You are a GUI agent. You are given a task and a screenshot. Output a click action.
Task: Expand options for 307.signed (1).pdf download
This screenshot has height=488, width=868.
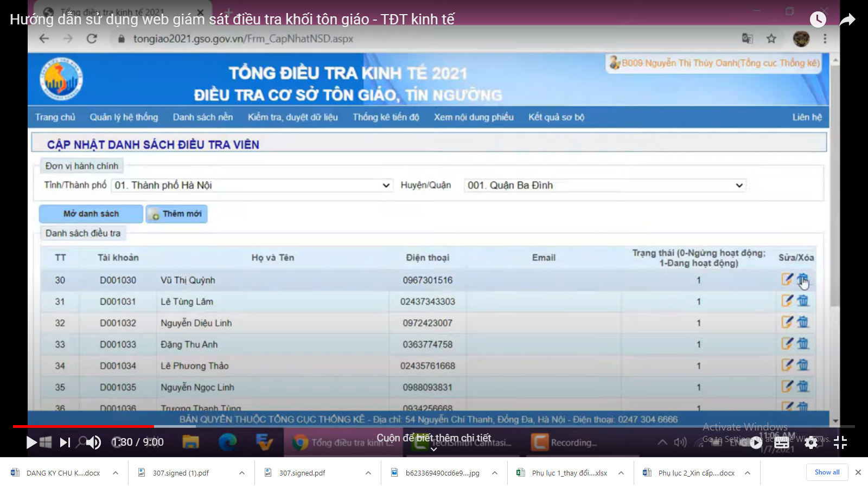point(241,472)
